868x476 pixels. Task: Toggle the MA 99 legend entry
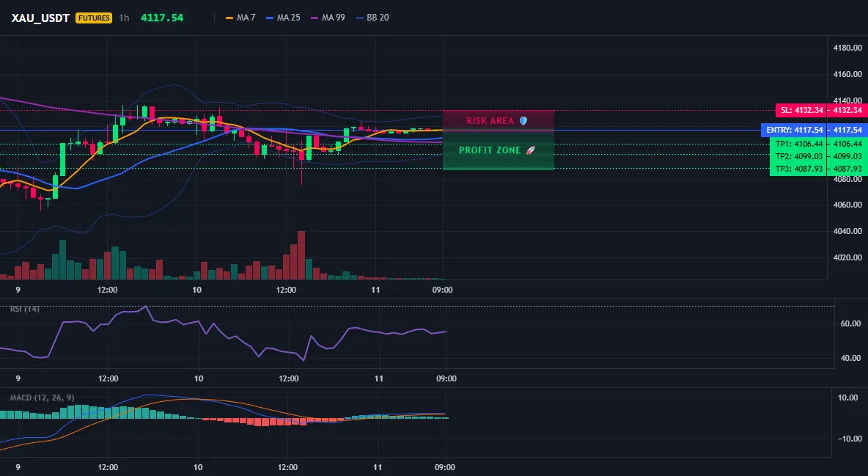click(x=328, y=18)
